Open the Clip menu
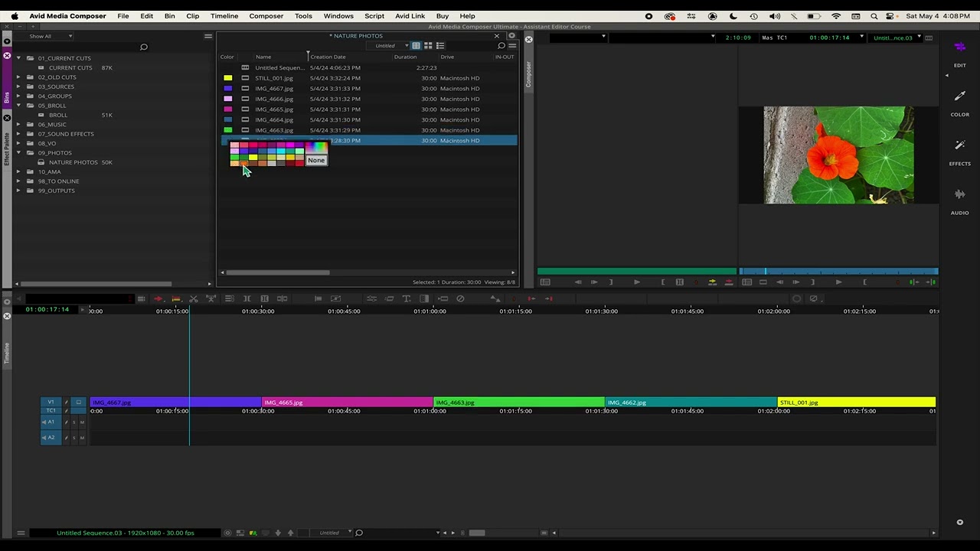 pos(193,16)
